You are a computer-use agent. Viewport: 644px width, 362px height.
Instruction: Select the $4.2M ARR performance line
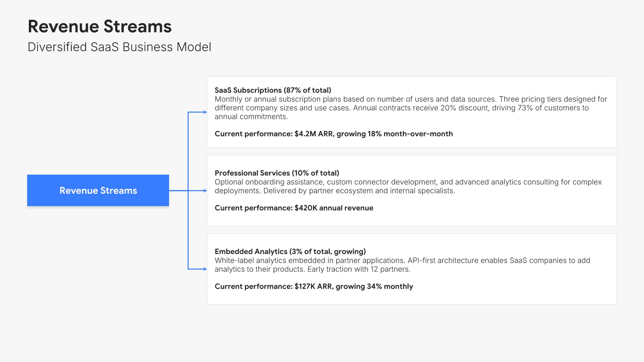click(x=333, y=134)
